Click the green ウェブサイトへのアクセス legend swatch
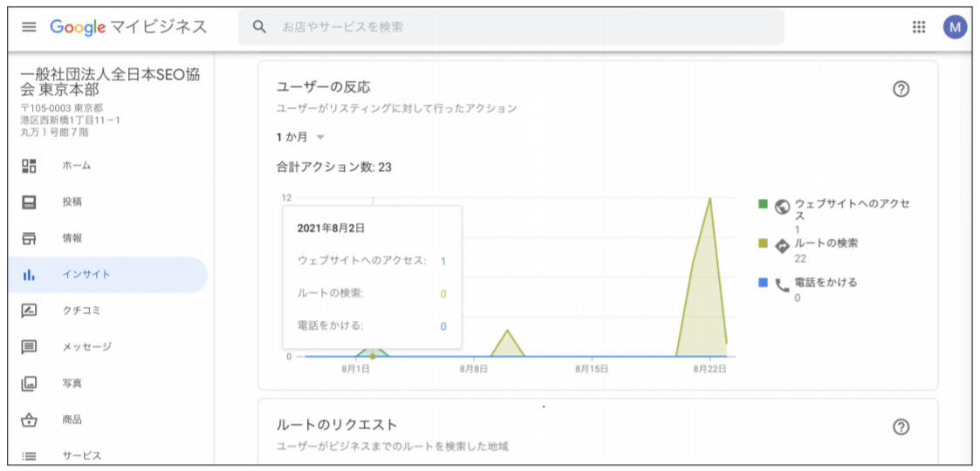 pos(763,203)
